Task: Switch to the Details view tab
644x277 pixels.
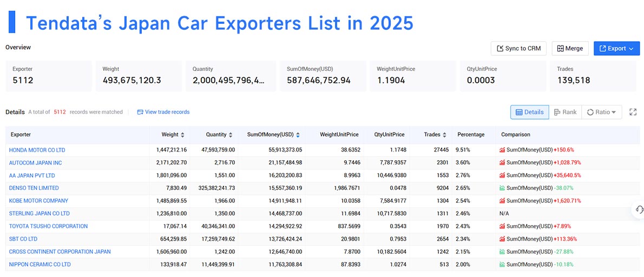Action: 529,112
